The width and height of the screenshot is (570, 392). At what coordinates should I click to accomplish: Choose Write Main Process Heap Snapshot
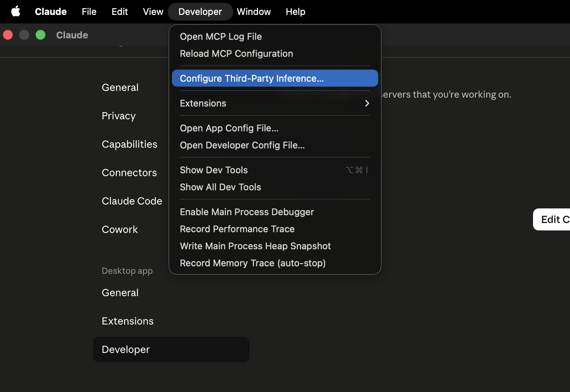tap(275, 246)
